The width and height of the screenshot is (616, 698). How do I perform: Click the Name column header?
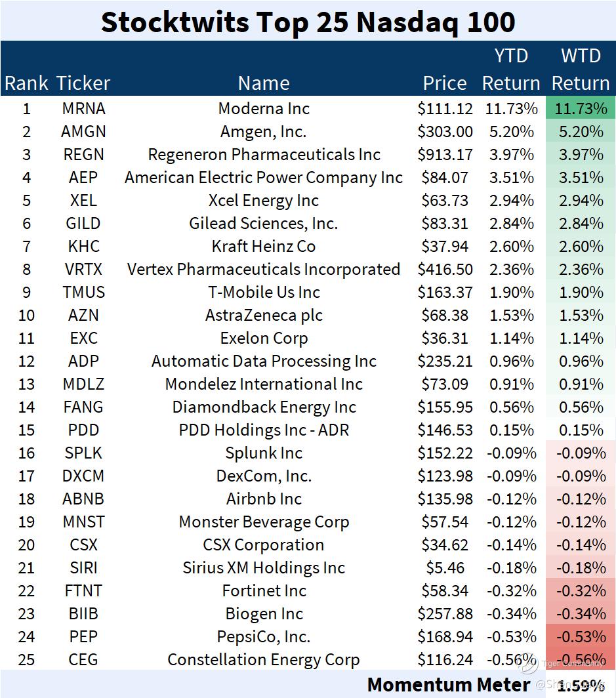coord(264,83)
